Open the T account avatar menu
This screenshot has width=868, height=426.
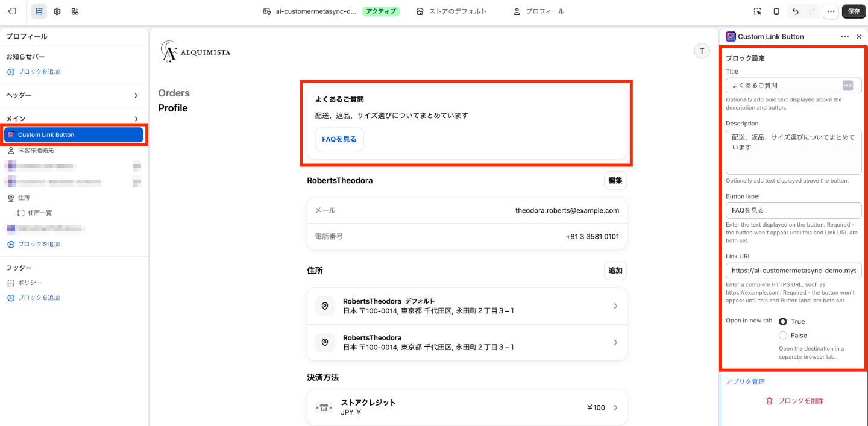702,51
